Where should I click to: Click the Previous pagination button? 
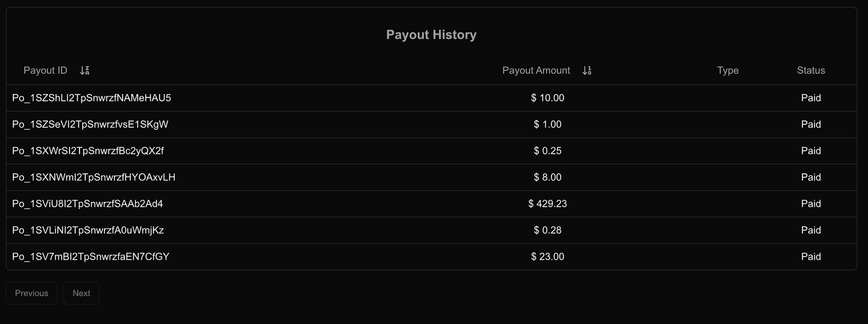(x=31, y=293)
